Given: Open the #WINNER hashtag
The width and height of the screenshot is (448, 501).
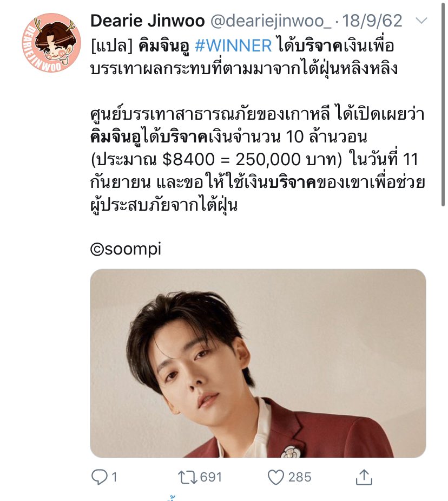Looking at the screenshot, I should point(233,45).
